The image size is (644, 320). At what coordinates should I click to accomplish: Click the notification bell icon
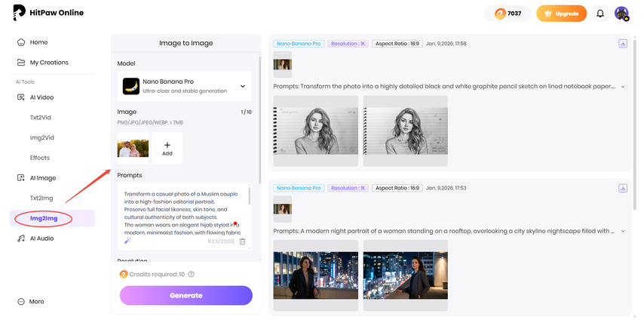click(x=600, y=14)
